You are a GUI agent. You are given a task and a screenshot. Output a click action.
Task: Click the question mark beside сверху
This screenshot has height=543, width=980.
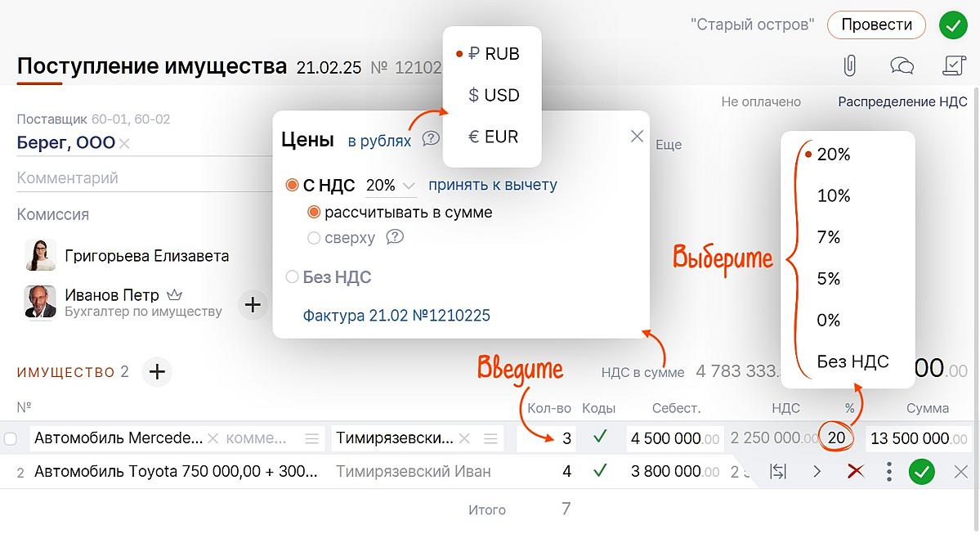click(x=396, y=238)
